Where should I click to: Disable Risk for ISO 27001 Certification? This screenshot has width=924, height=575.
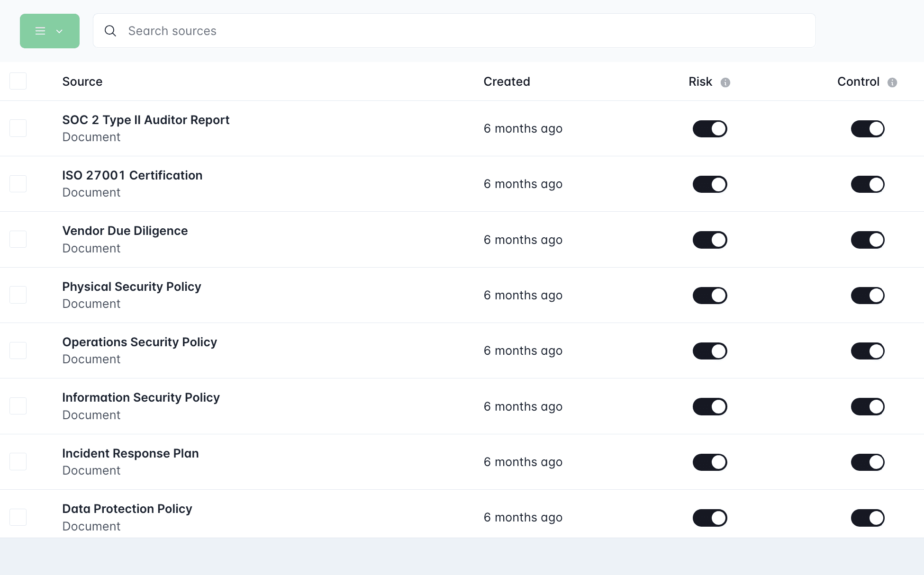pos(709,184)
